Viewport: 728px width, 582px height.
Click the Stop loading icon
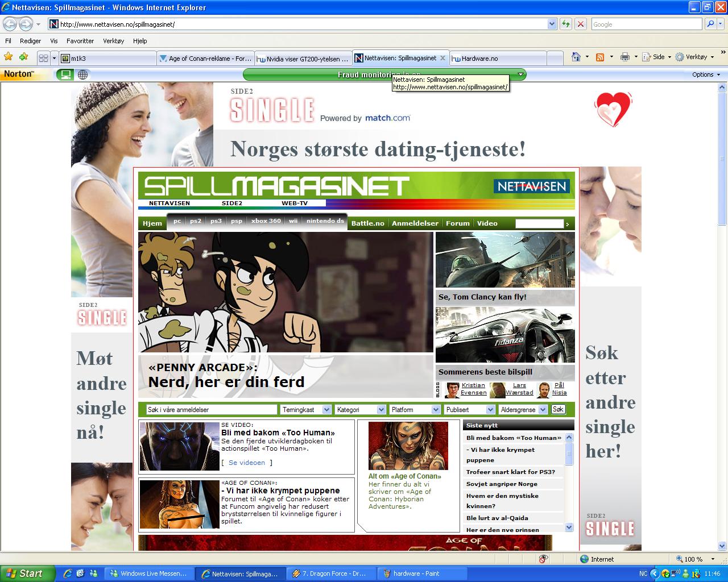point(580,24)
